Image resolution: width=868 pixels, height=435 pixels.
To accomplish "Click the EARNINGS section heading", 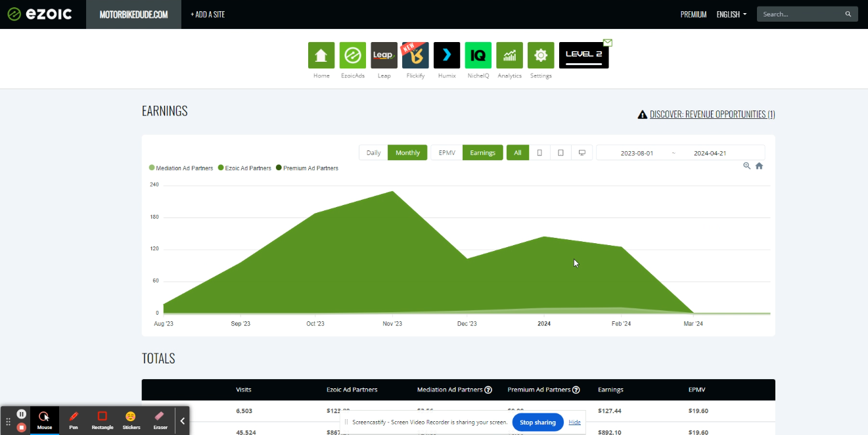I will pyautogui.click(x=165, y=111).
